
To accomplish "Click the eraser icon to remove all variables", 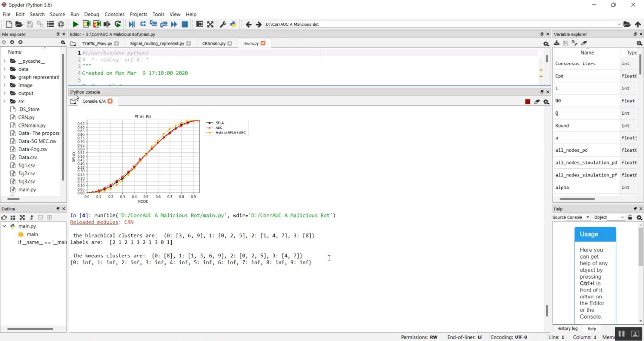I will (584, 43).
